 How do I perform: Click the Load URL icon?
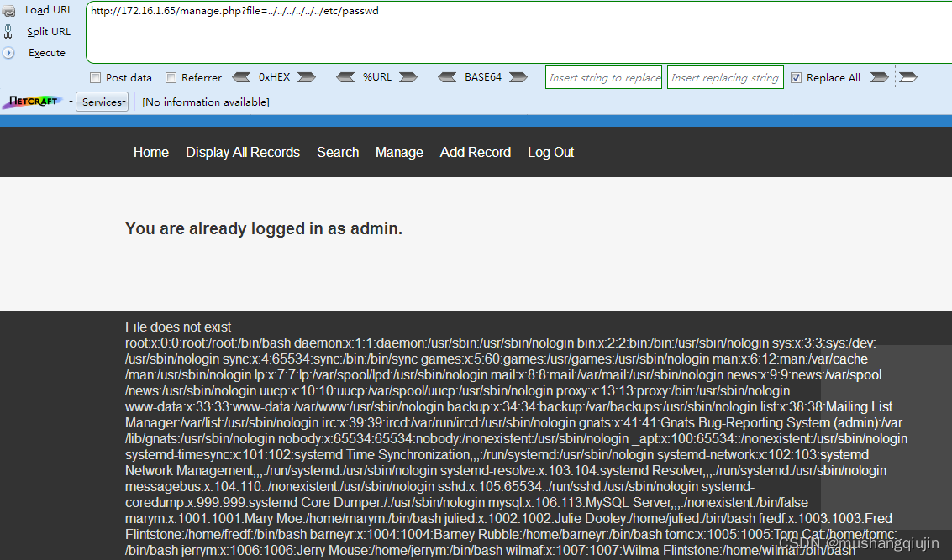click(8, 11)
